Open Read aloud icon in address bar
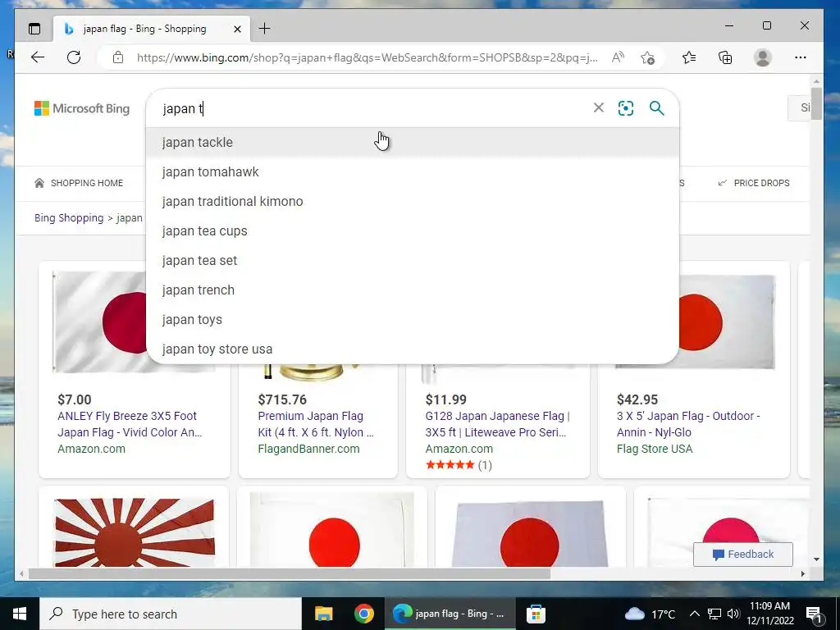The image size is (840, 630). (618, 57)
